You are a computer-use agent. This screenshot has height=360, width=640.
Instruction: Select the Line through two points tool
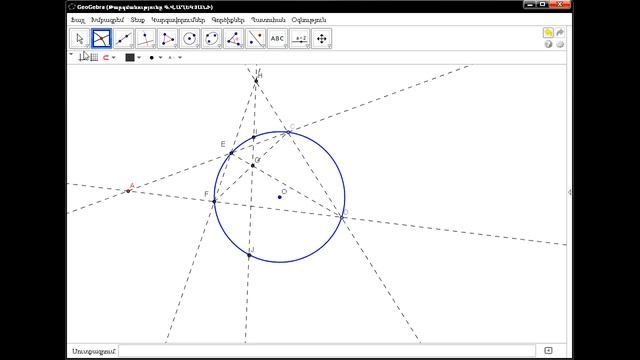pyautogui.click(x=124, y=39)
